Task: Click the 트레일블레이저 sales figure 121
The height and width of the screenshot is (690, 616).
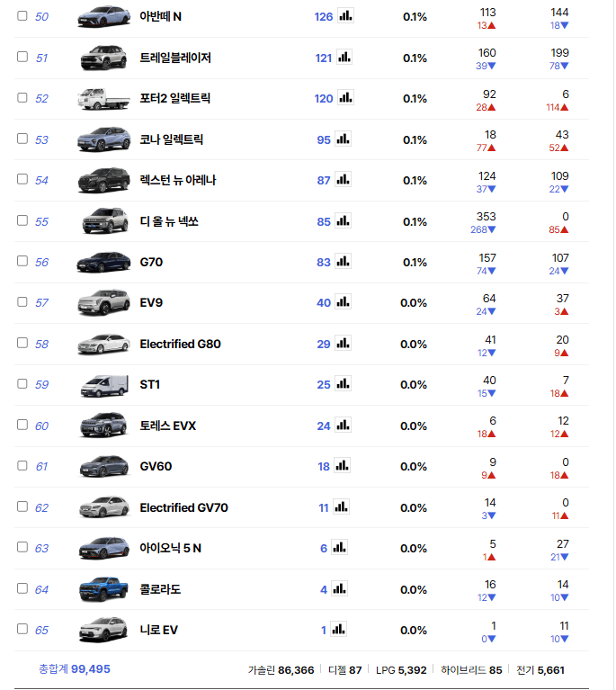Action: click(323, 58)
